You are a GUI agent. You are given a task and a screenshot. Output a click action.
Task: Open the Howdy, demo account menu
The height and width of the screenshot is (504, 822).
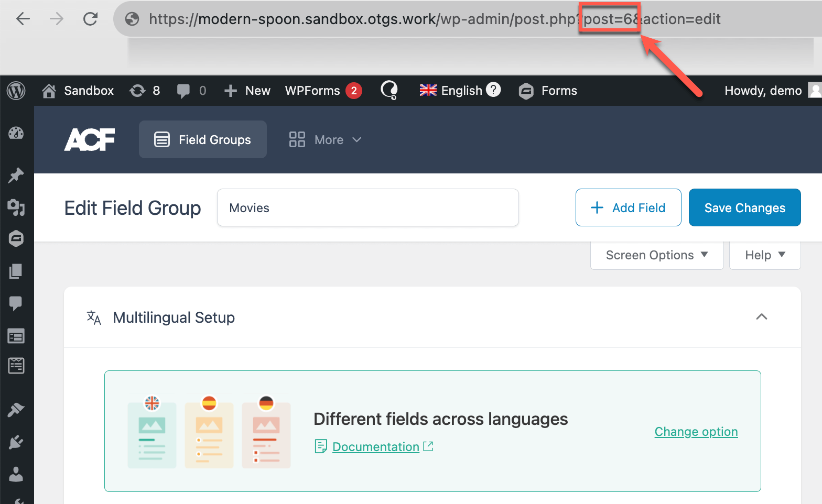[772, 91]
